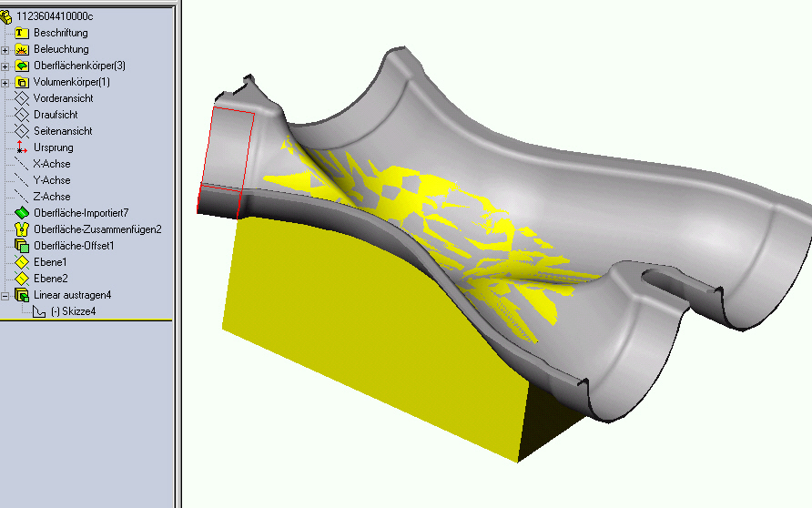
Task: Select the Beschriftung tree entry
Action: pos(61,33)
